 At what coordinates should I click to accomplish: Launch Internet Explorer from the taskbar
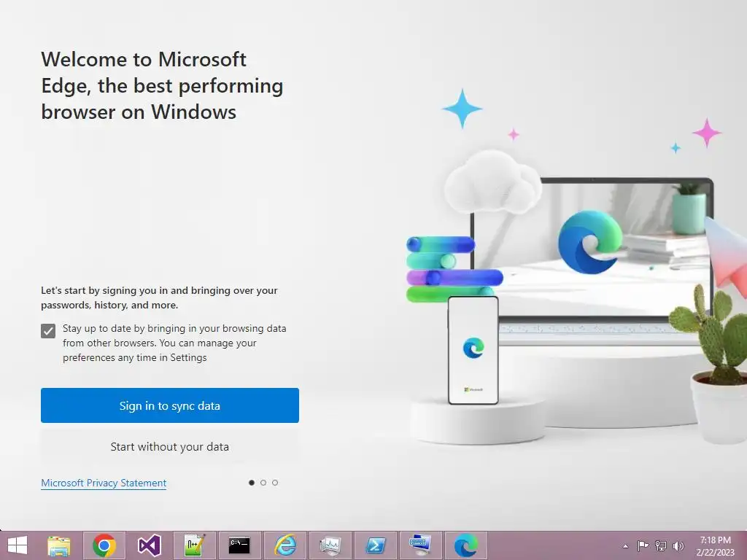click(x=285, y=545)
